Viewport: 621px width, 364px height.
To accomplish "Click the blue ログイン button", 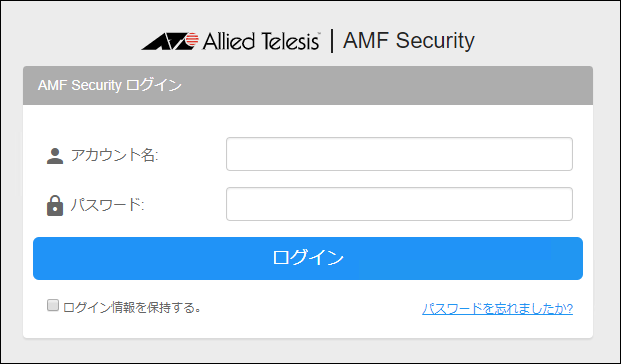I will coord(308,258).
